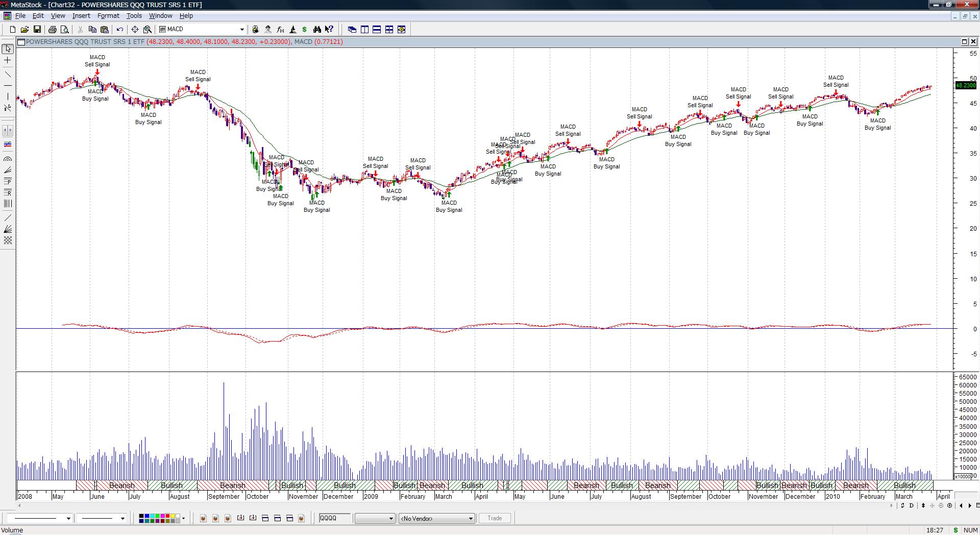980x535 pixels.
Task: Expand the line style dropdown at bottom left
Action: point(68,519)
